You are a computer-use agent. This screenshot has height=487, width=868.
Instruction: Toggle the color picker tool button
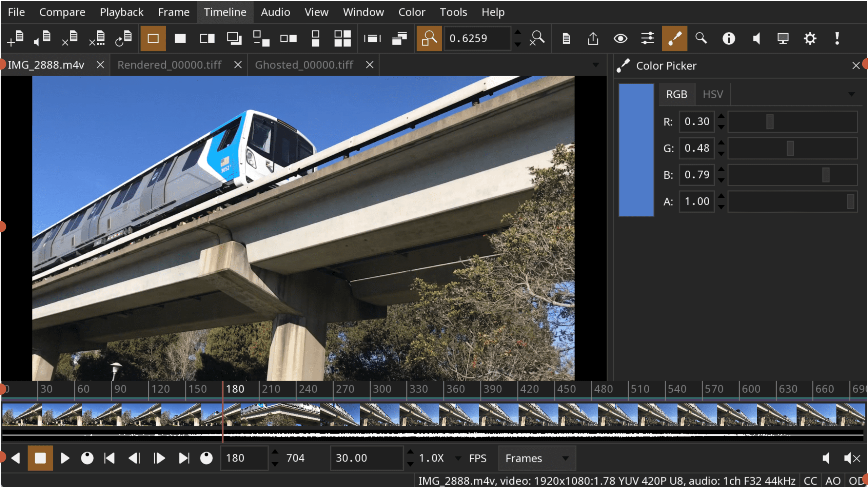(674, 38)
